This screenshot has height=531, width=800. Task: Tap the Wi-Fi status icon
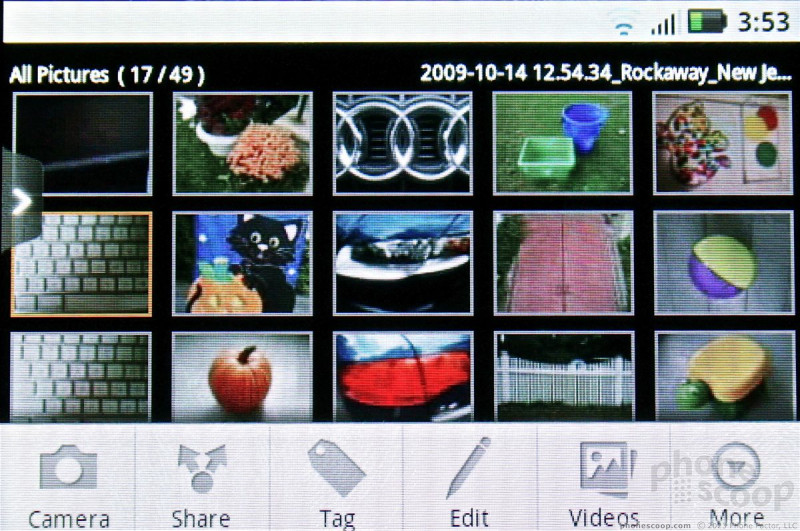[x=623, y=23]
